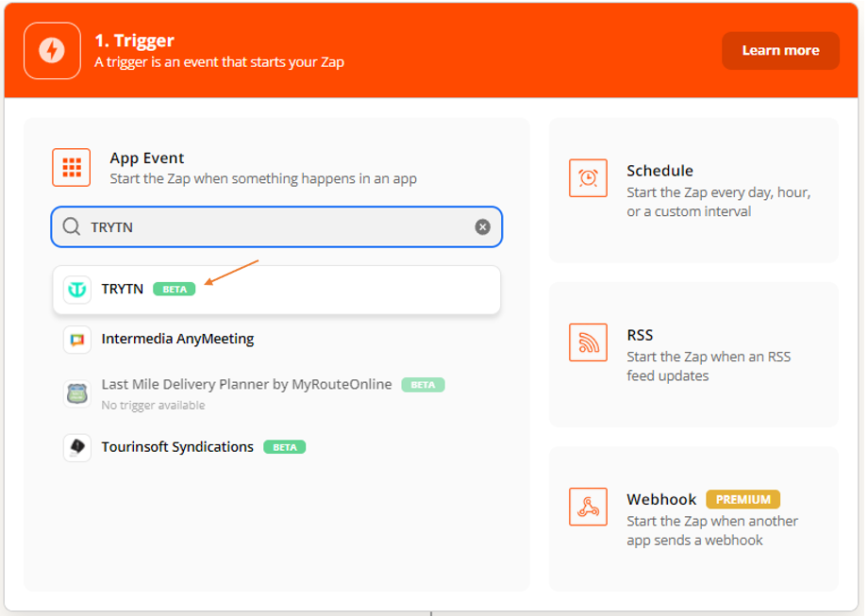This screenshot has height=616, width=868.
Task: Clear the search with the X icon
Action: 482,227
